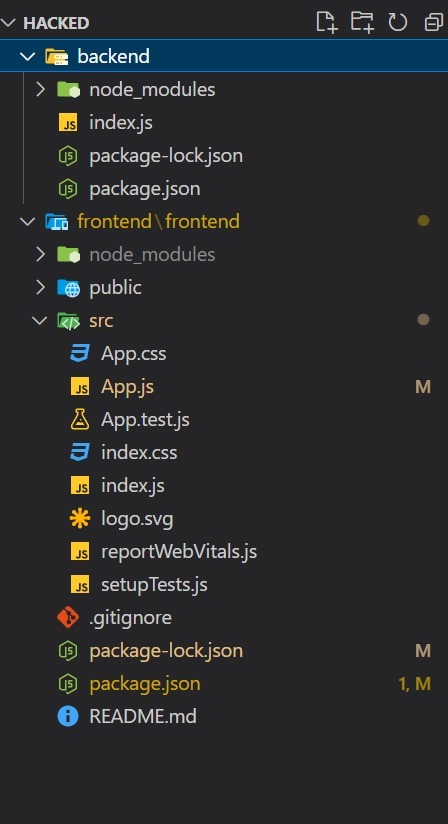Collapse the backend folder chevron
The width and height of the screenshot is (448, 824).
(x=27, y=56)
